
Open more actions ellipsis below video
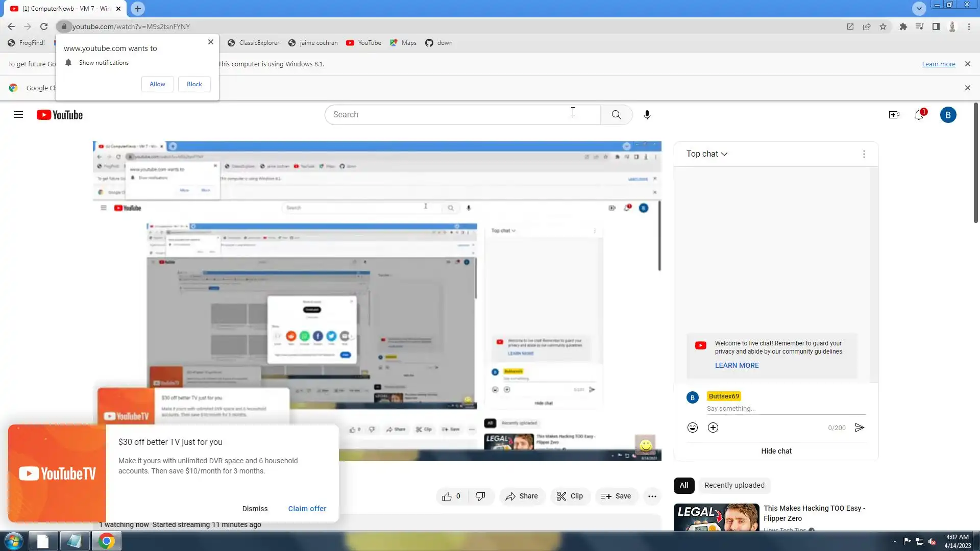coord(652,496)
